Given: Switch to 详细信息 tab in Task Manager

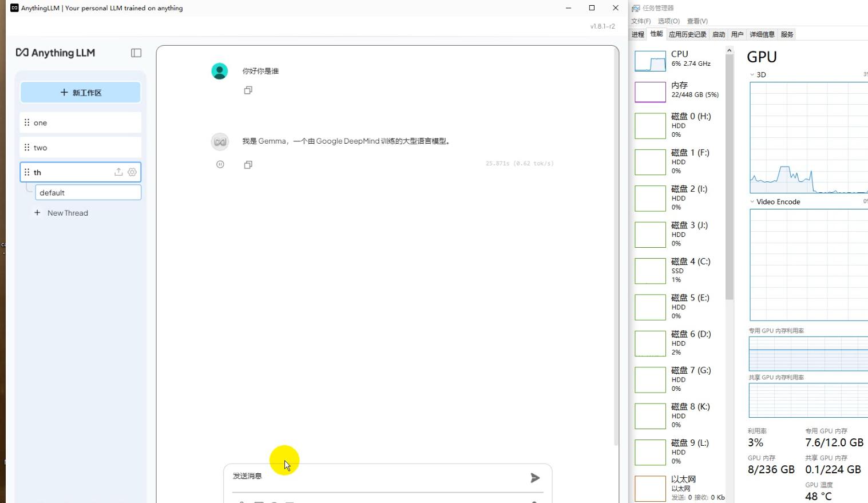Looking at the screenshot, I should (x=762, y=34).
